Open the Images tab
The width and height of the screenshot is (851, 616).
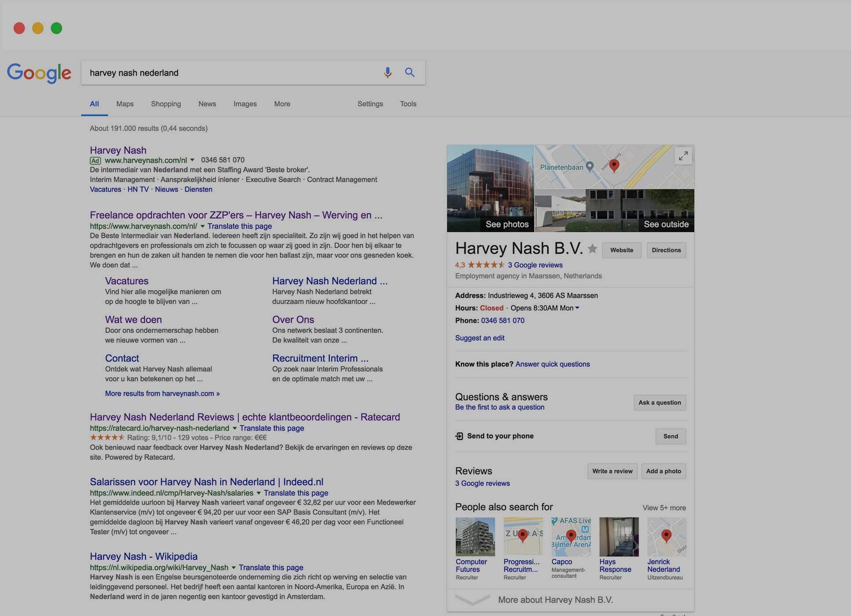click(x=245, y=104)
